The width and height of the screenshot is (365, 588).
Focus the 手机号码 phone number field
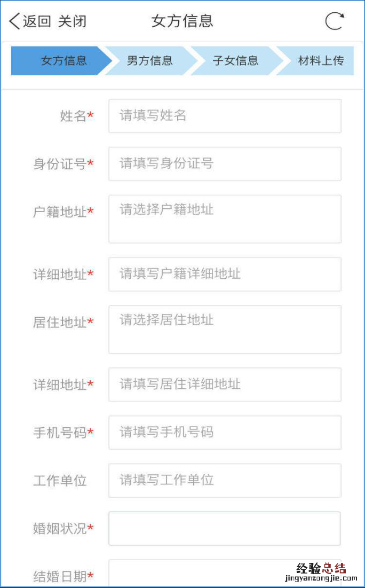coord(225,433)
